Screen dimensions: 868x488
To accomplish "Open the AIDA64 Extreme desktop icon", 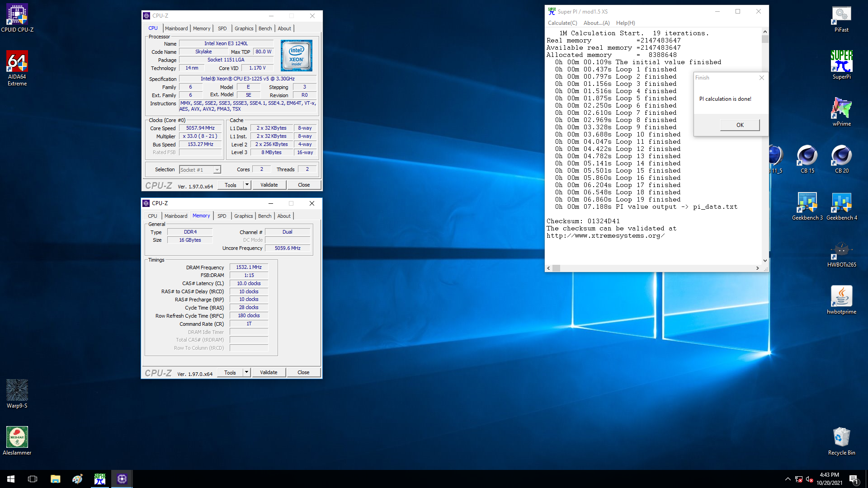I will click(17, 68).
